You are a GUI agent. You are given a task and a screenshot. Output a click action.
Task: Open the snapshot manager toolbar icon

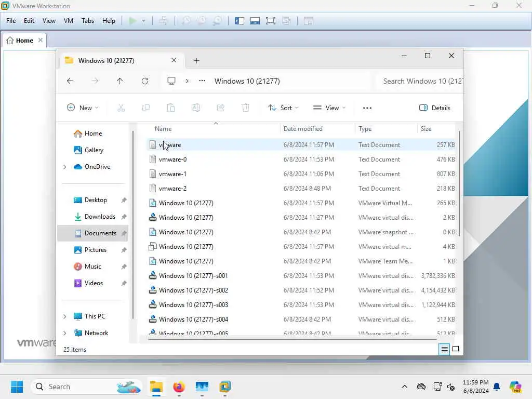click(218, 21)
